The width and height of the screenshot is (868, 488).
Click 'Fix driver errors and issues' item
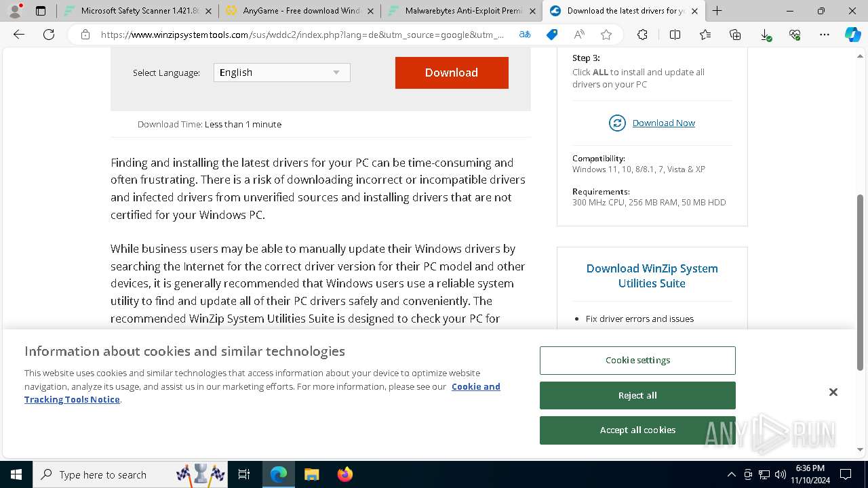pos(639,319)
